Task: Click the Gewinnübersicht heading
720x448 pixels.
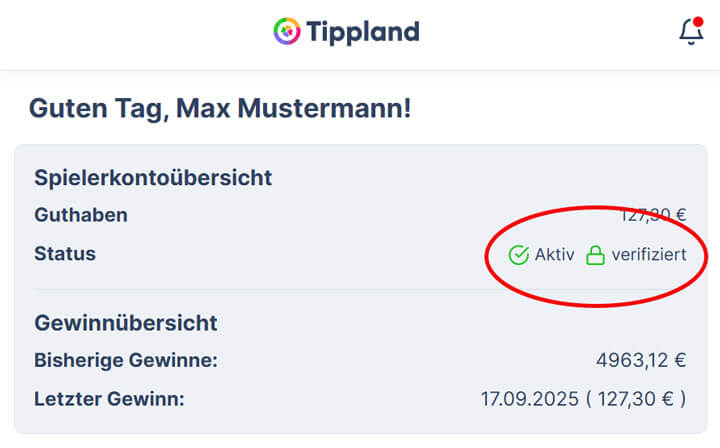Action: pos(126,323)
